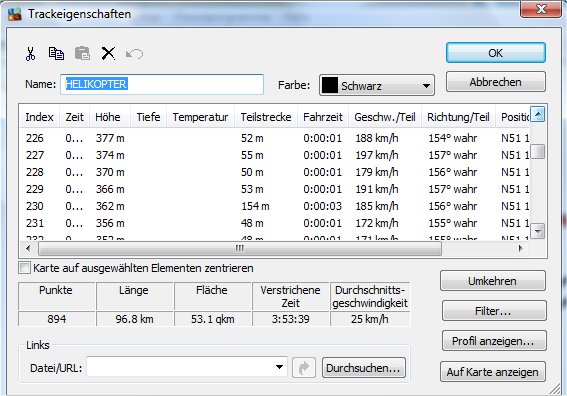Screen dimensions: 567x396
Task: Click the 197 km/h speed value
Action: (377, 155)
